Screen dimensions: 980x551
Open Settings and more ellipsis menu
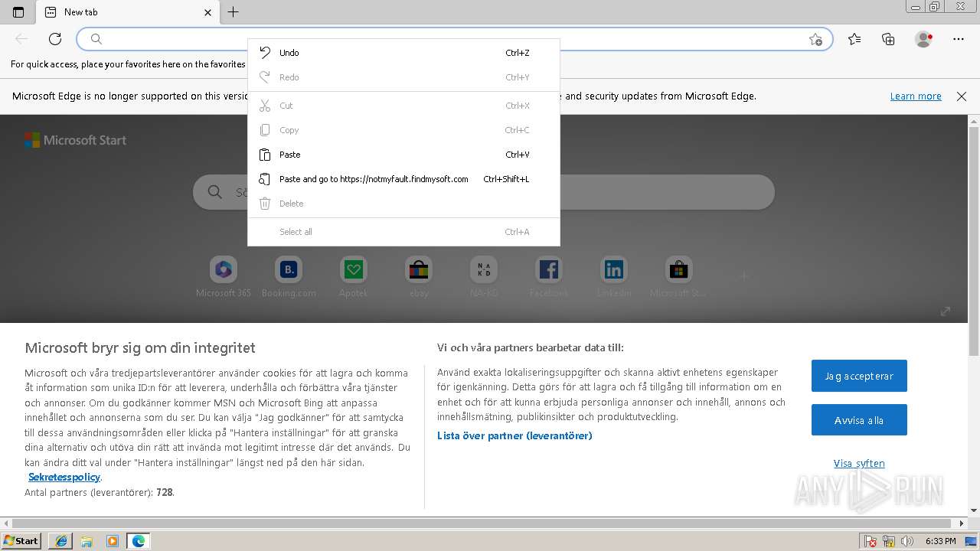(x=959, y=39)
